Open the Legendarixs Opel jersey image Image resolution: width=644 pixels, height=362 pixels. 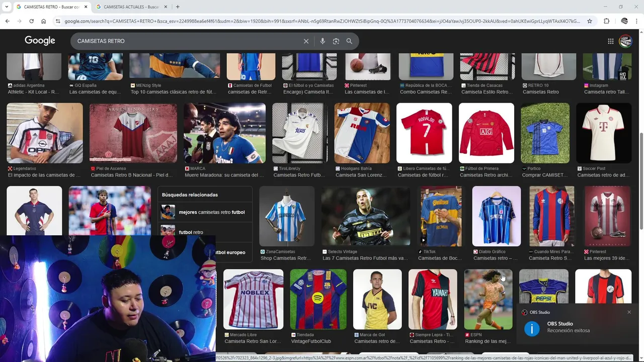pyautogui.click(x=45, y=133)
